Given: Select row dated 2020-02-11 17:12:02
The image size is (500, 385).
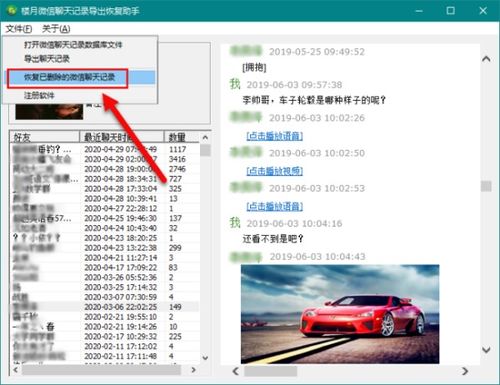Looking at the screenshot, I should tap(105, 346).
